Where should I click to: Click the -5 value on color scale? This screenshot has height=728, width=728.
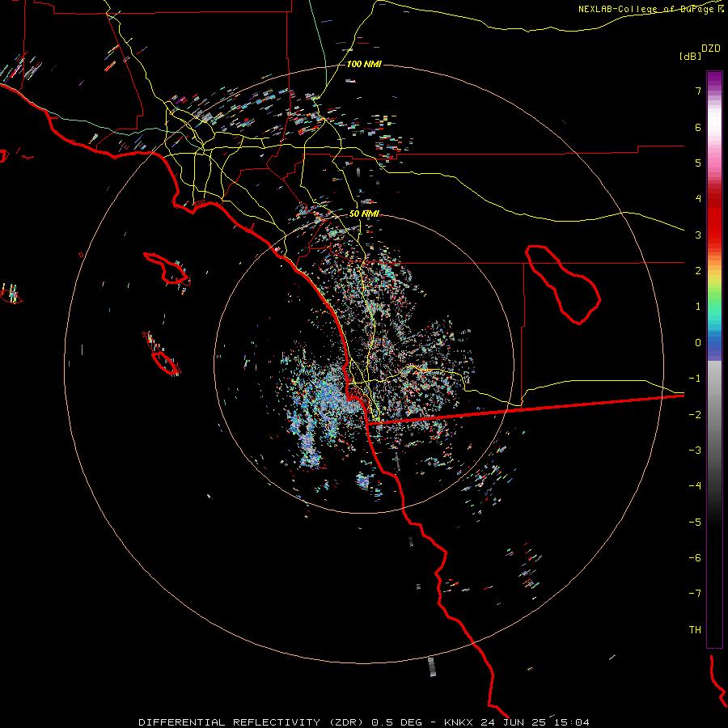695,523
